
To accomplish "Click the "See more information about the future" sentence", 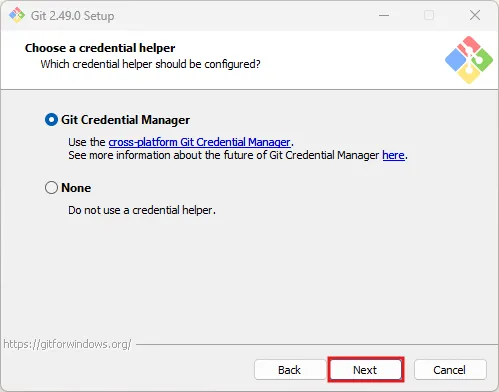I will pyautogui.click(x=238, y=155).
